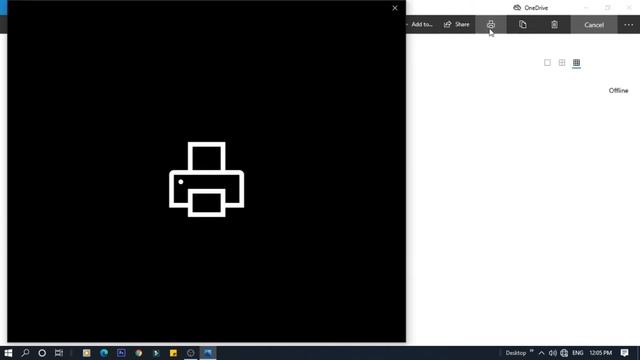This screenshot has width=640, height=360.
Task: Open the Action Center notifications icon
Action: pos(624,353)
